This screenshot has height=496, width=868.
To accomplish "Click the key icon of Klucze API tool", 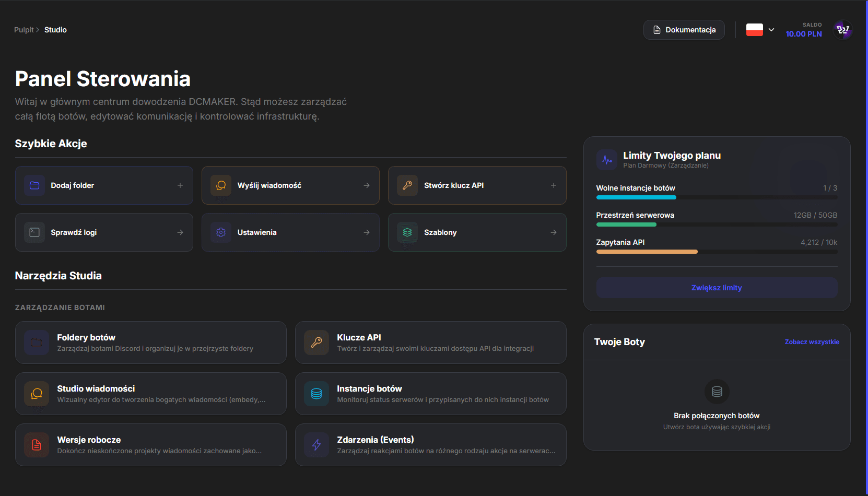I will [x=316, y=343].
